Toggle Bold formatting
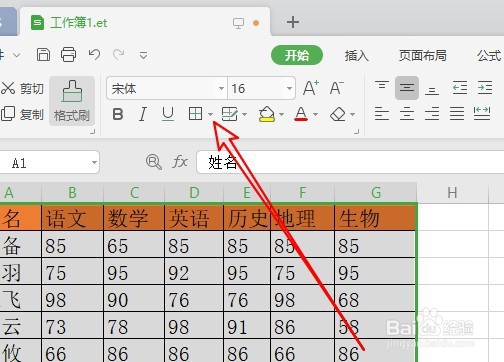 coord(118,114)
